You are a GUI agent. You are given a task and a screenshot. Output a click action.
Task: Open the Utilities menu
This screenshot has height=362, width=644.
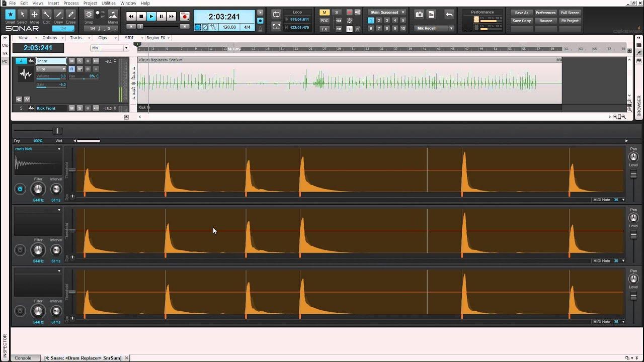109,3
